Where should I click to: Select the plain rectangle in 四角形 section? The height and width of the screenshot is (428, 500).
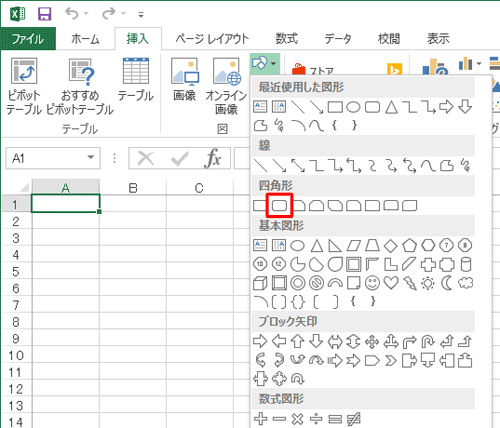pyautogui.click(x=260, y=205)
